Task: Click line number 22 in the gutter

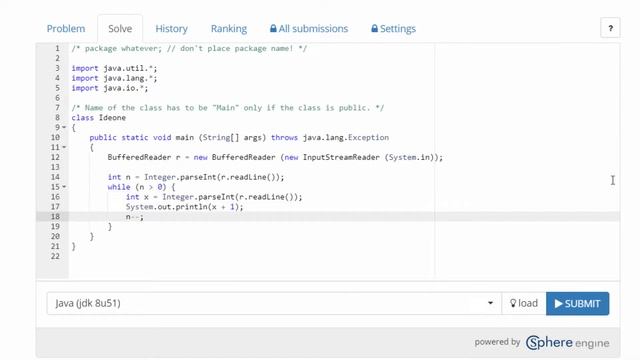Action: [56, 256]
